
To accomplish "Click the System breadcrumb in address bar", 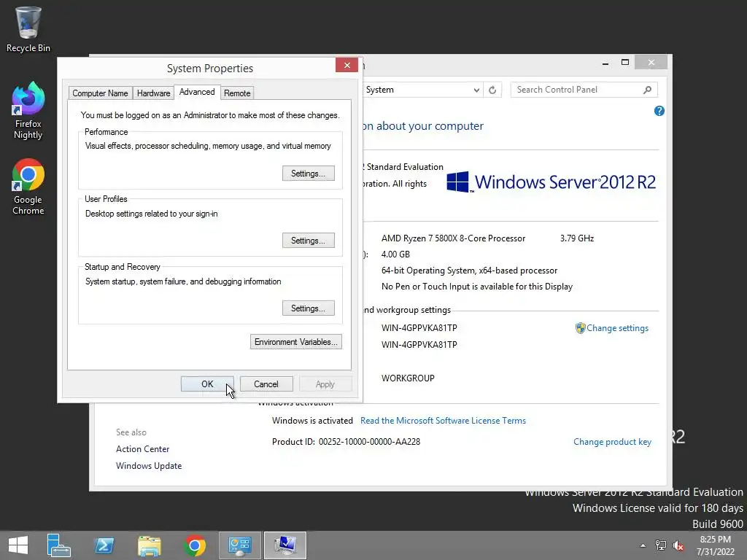I will click(x=379, y=90).
